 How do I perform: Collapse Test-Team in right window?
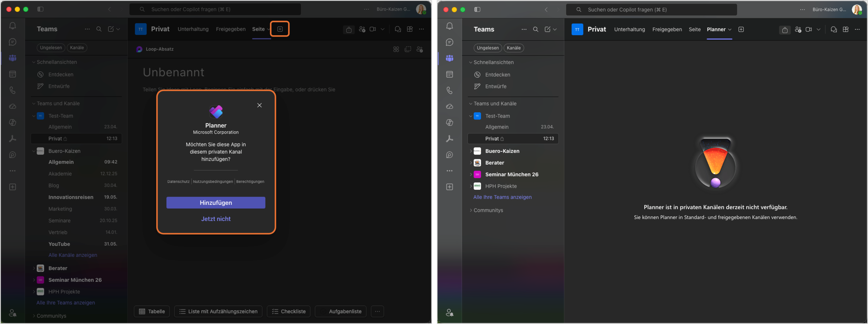click(x=471, y=116)
